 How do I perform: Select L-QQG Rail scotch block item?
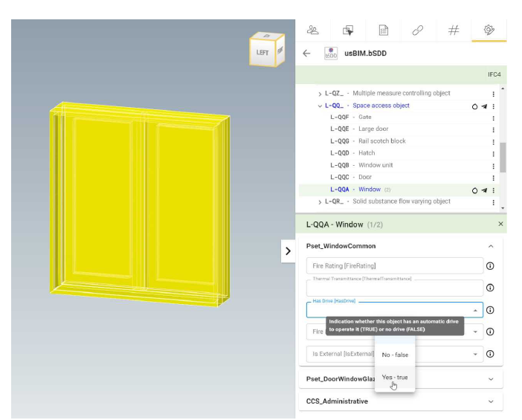[x=368, y=141]
